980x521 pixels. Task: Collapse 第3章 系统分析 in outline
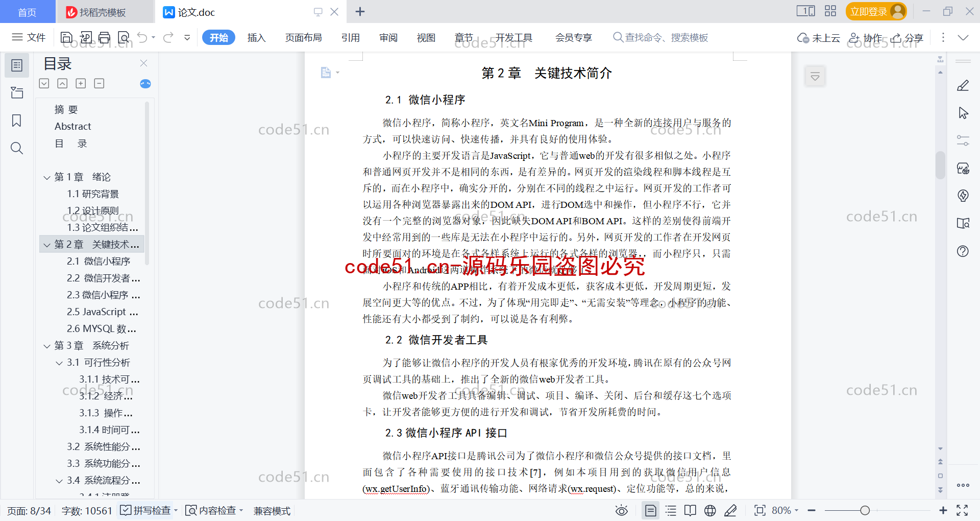pyautogui.click(x=47, y=346)
